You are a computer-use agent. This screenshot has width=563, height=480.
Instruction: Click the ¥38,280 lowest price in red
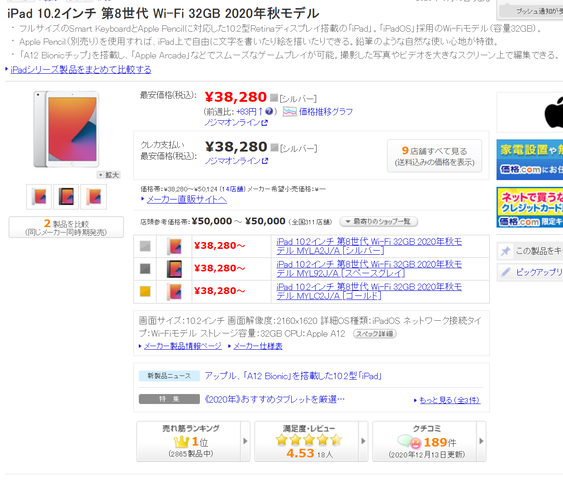(236, 97)
